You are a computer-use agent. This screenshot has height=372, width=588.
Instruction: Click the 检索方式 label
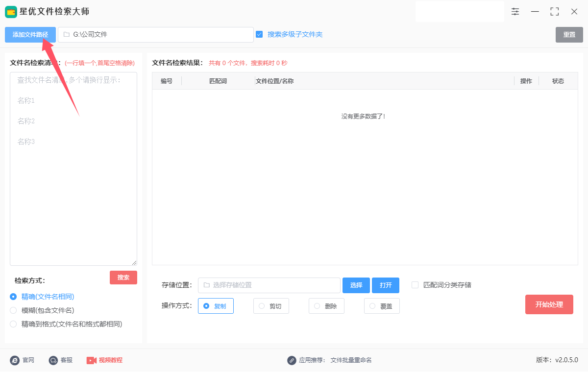(x=30, y=280)
